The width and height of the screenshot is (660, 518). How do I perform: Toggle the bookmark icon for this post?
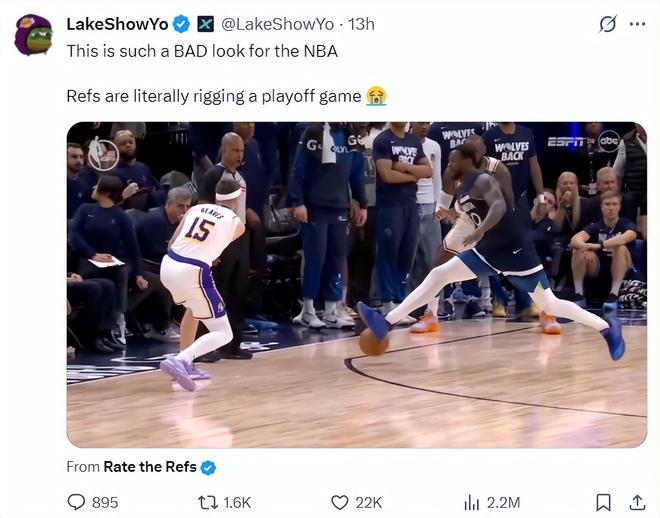tap(603, 502)
